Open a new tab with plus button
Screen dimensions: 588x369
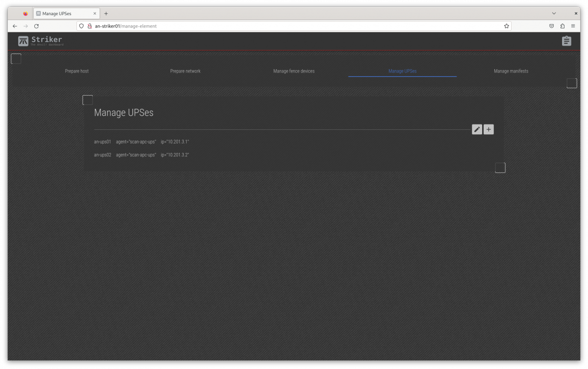pos(106,14)
